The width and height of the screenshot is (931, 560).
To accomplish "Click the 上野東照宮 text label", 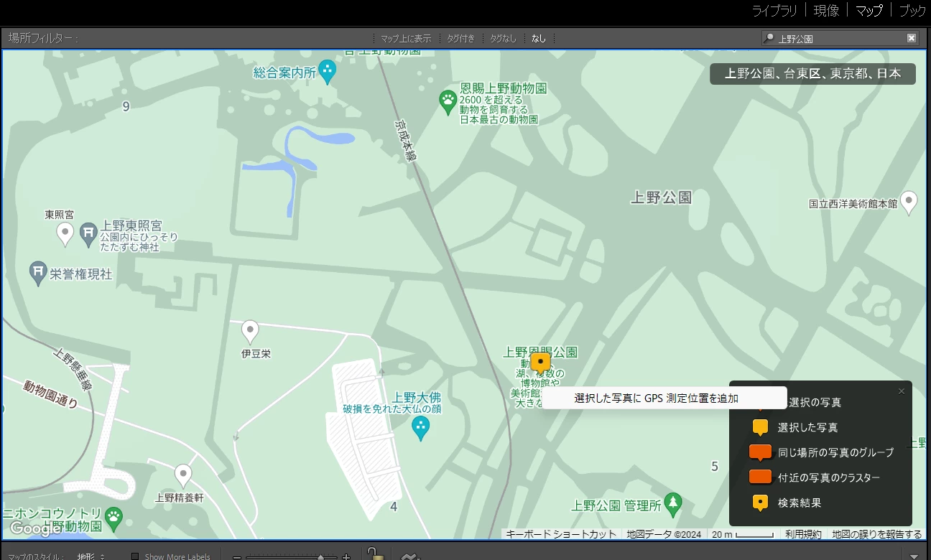I will pos(131,225).
